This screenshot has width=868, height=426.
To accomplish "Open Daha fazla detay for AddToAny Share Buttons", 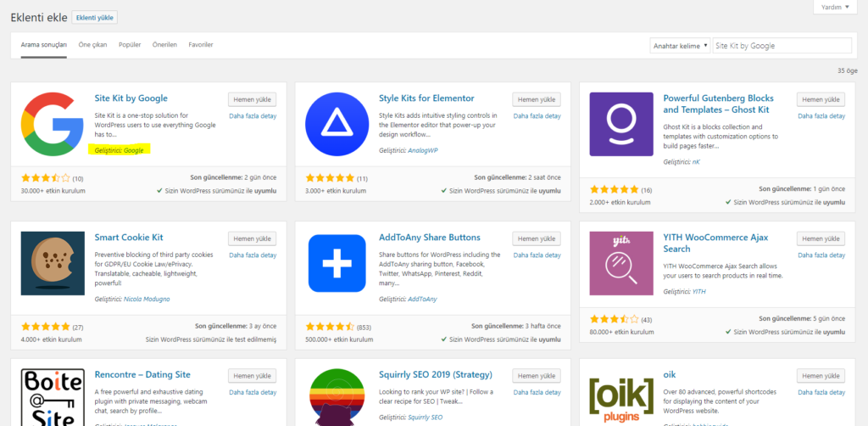I will pos(537,255).
